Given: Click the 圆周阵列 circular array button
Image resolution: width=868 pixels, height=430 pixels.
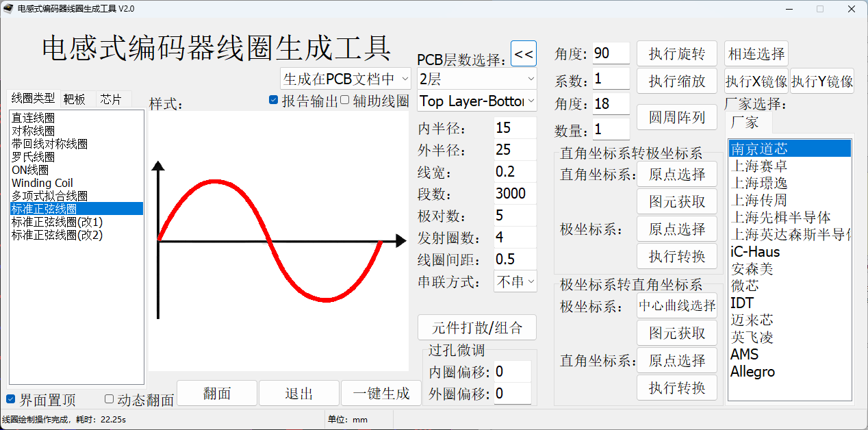Looking at the screenshot, I should (x=676, y=116).
